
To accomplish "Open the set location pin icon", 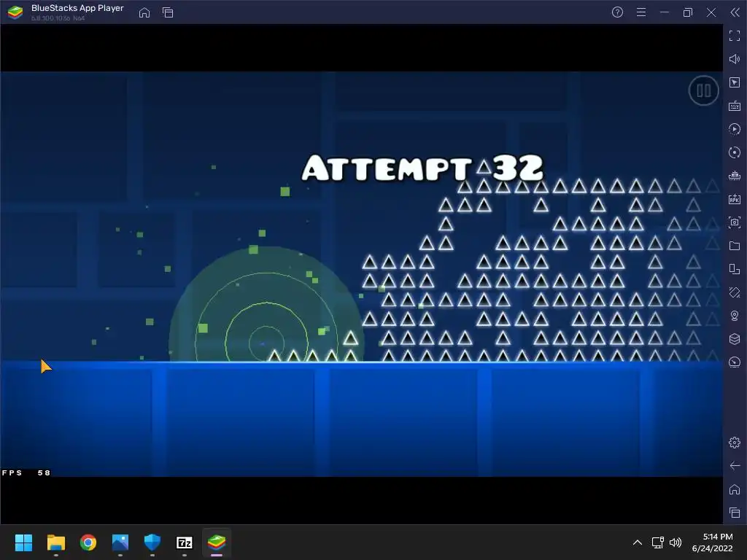I will tap(735, 316).
